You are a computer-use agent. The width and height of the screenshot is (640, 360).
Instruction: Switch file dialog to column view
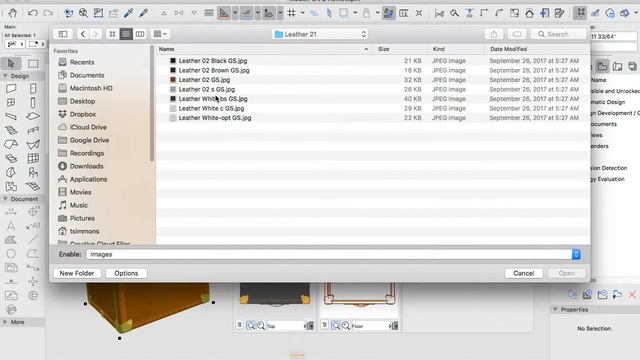[140, 34]
